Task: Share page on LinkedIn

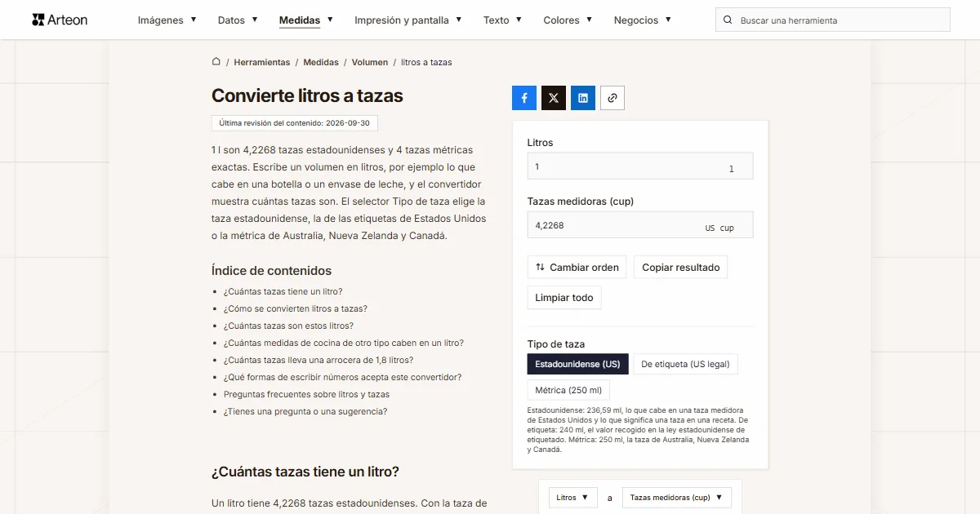Action: click(583, 98)
